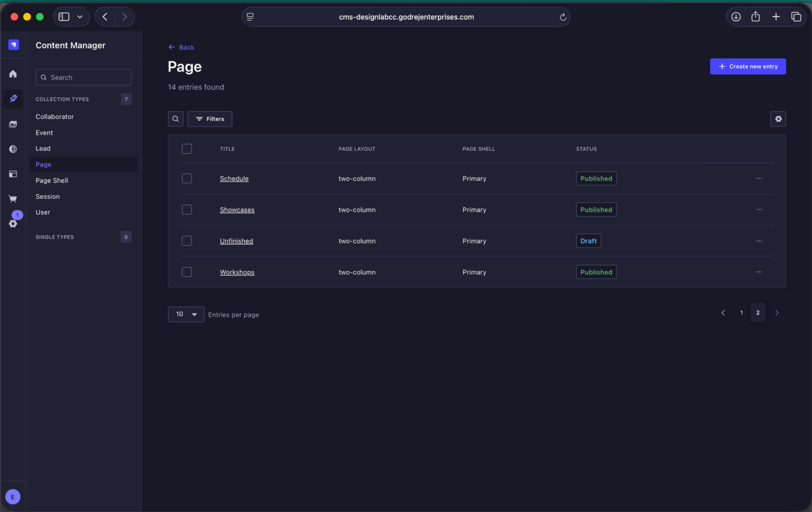
Task: Check the Showcases row checkbox
Action: (186, 209)
